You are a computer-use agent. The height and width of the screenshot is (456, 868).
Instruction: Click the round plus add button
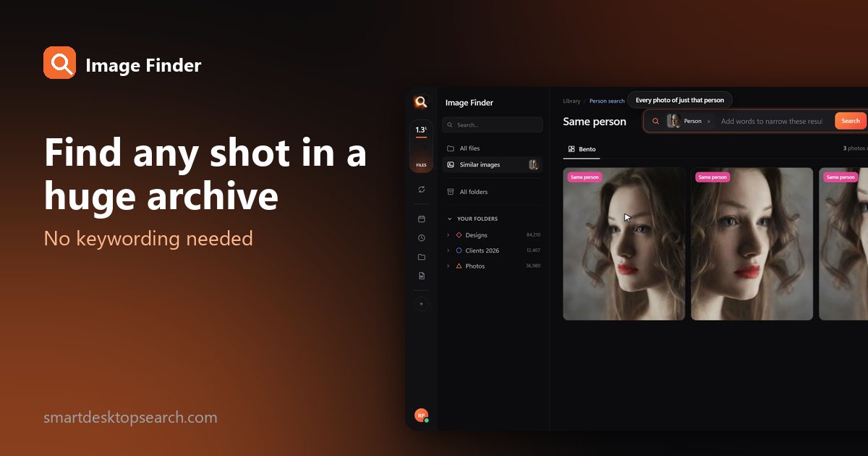tap(421, 304)
